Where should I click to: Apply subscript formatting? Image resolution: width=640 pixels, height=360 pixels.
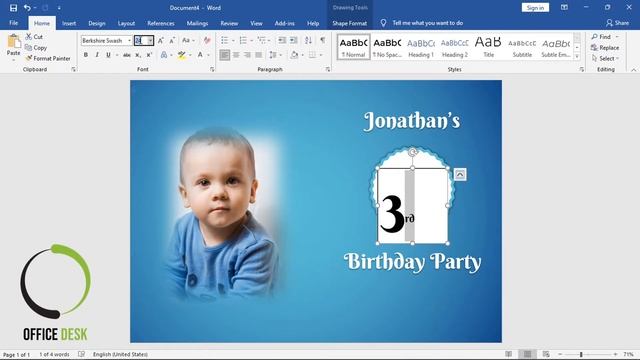point(138,55)
